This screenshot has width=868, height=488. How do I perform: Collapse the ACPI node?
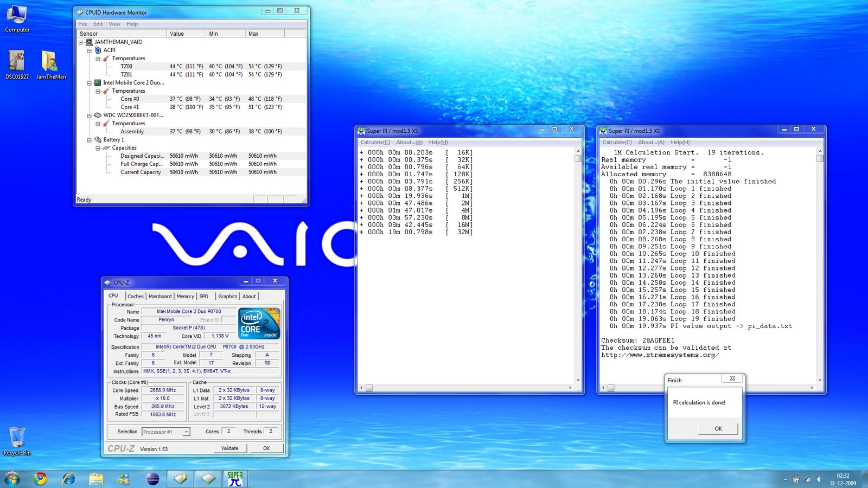coord(90,50)
